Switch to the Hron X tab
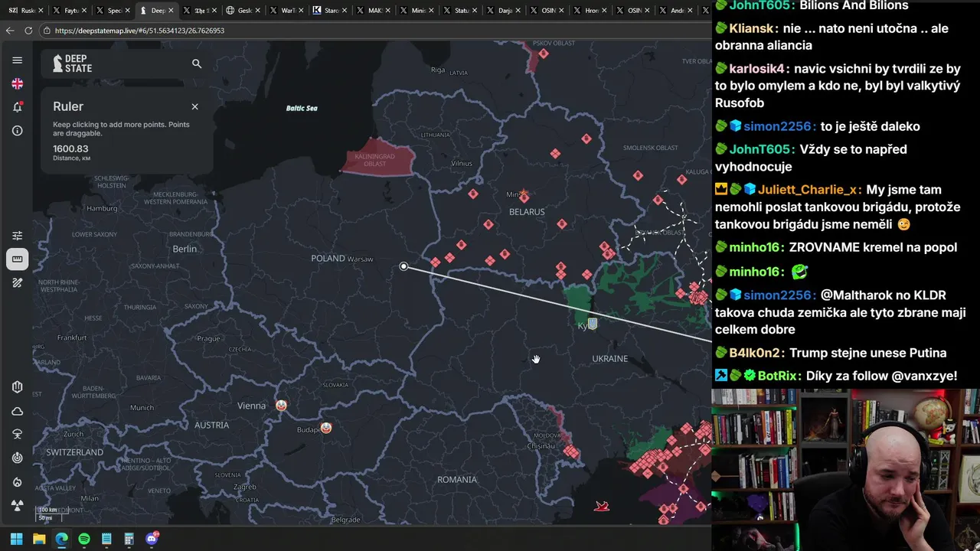Viewport: 980px width, 551px height. [x=590, y=11]
